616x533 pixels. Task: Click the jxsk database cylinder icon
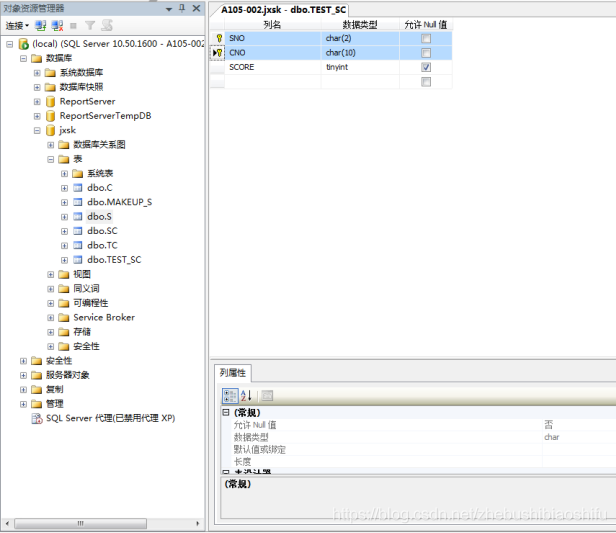[x=50, y=130]
